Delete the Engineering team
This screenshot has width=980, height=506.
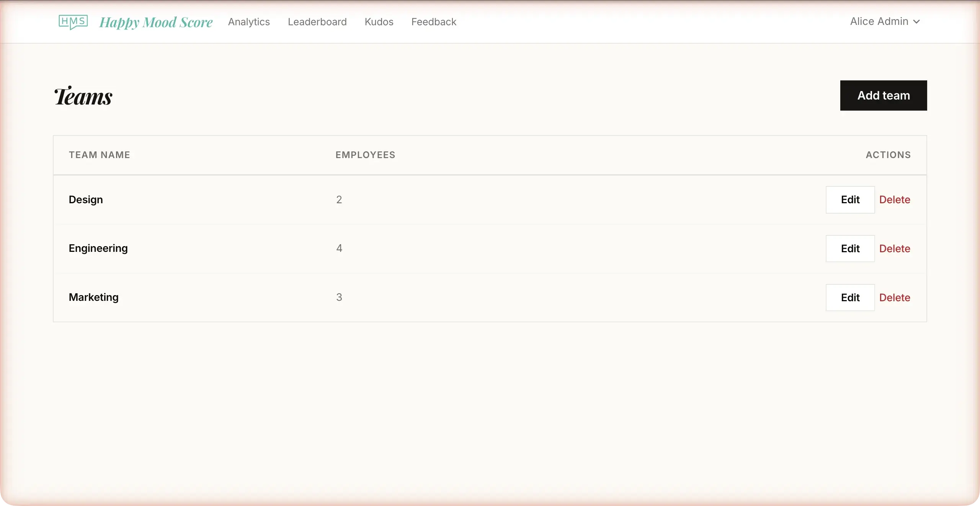coord(895,248)
